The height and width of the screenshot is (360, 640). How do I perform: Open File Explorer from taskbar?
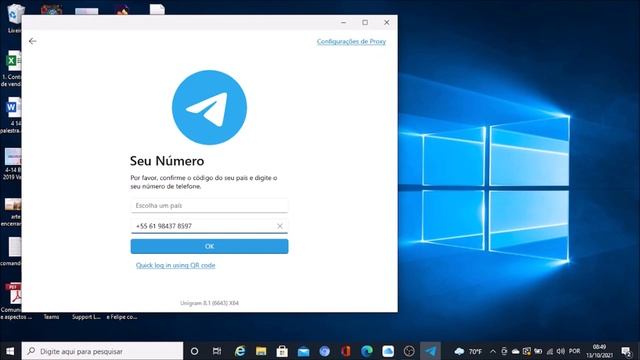coord(261,351)
